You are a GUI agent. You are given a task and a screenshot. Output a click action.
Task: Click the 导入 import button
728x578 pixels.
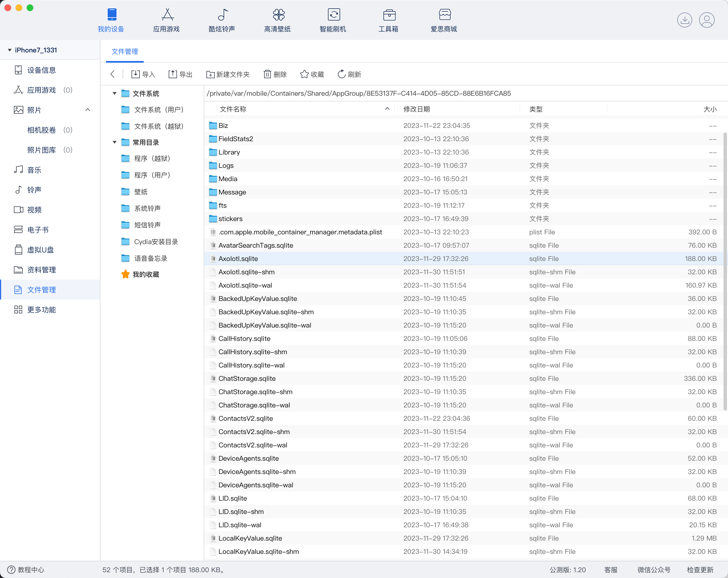tap(143, 74)
